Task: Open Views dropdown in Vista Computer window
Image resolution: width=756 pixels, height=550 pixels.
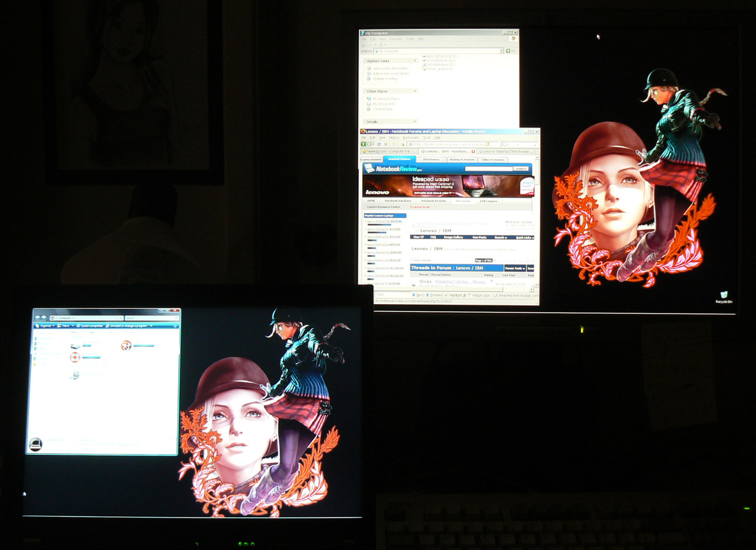Action: (x=65, y=326)
